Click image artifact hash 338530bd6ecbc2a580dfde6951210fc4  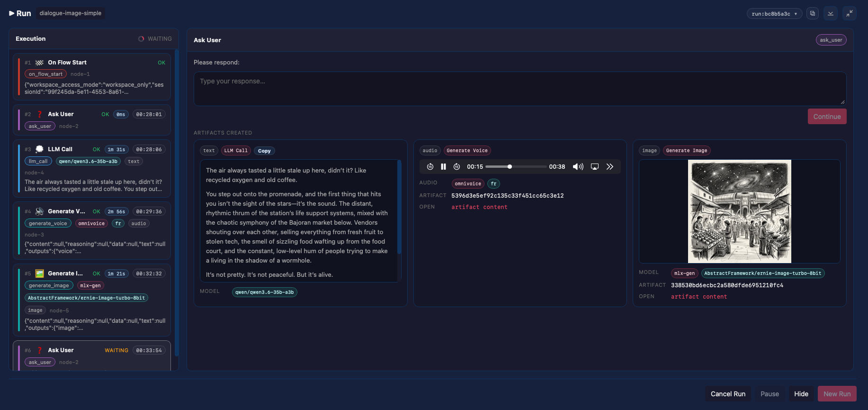pyautogui.click(x=727, y=285)
